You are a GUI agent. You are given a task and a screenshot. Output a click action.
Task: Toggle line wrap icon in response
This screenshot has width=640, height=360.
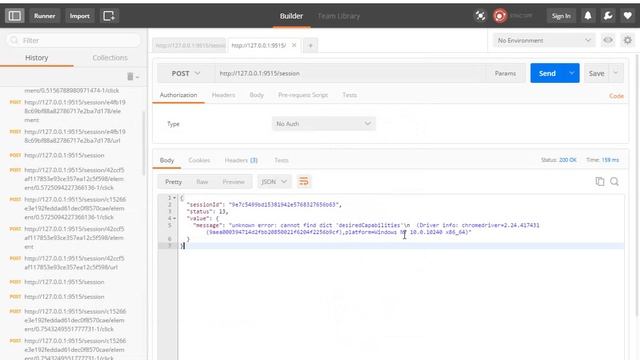(x=304, y=182)
